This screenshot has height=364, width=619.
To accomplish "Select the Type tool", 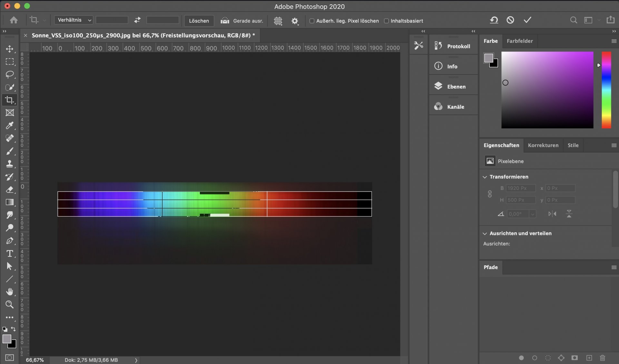I will (x=10, y=253).
